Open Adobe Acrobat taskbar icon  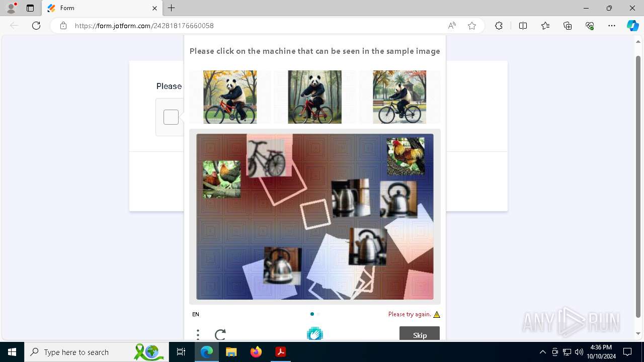(x=280, y=352)
